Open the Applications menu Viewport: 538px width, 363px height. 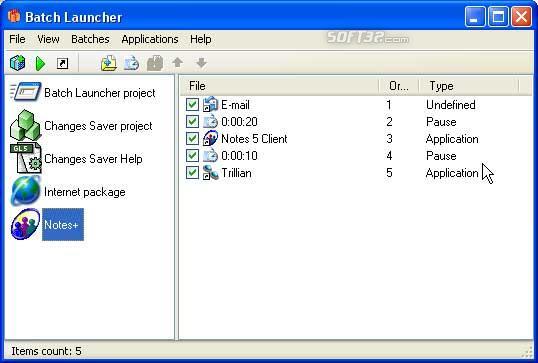pyautogui.click(x=150, y=39)
